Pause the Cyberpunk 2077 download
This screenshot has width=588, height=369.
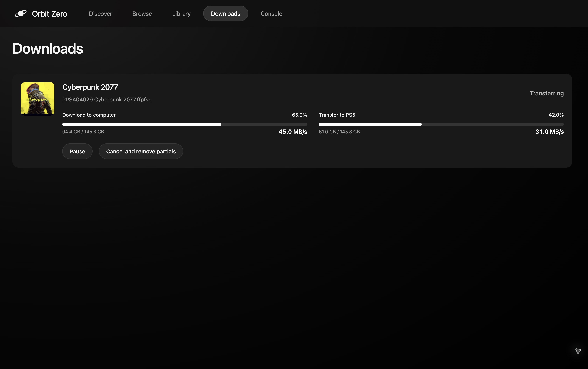click(x=77, y=151)
